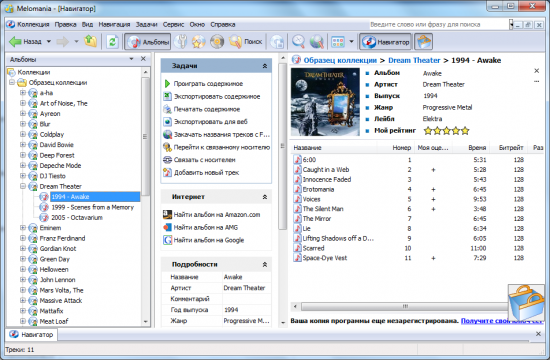
Task: Click Найти альбом на Amazon.com
Action: 212,215
